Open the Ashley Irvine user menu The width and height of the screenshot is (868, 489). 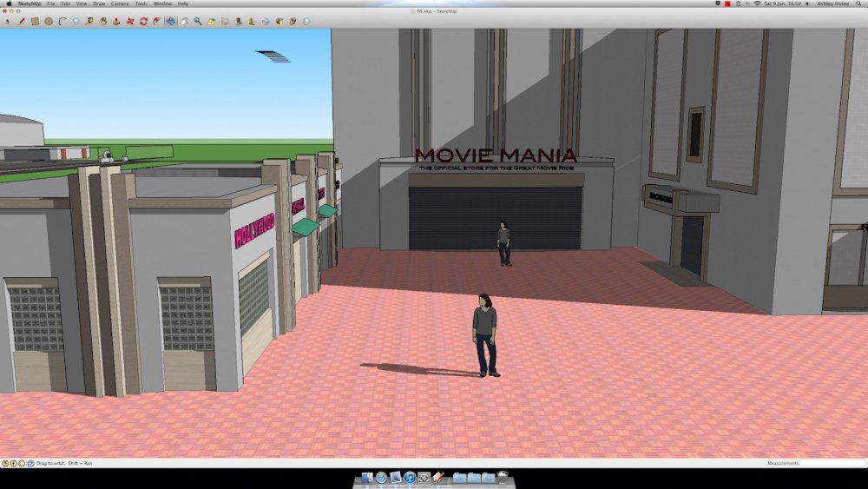coord(833,3)
